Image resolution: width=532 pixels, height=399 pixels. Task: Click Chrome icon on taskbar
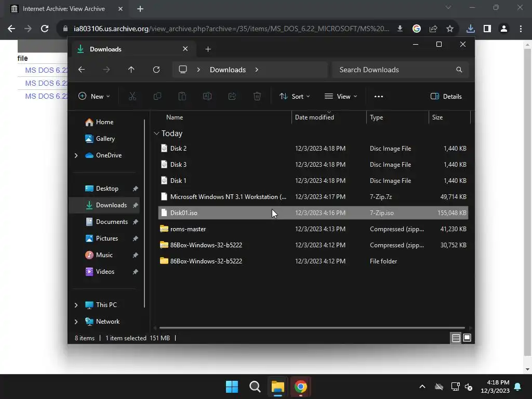click(300, 387)
